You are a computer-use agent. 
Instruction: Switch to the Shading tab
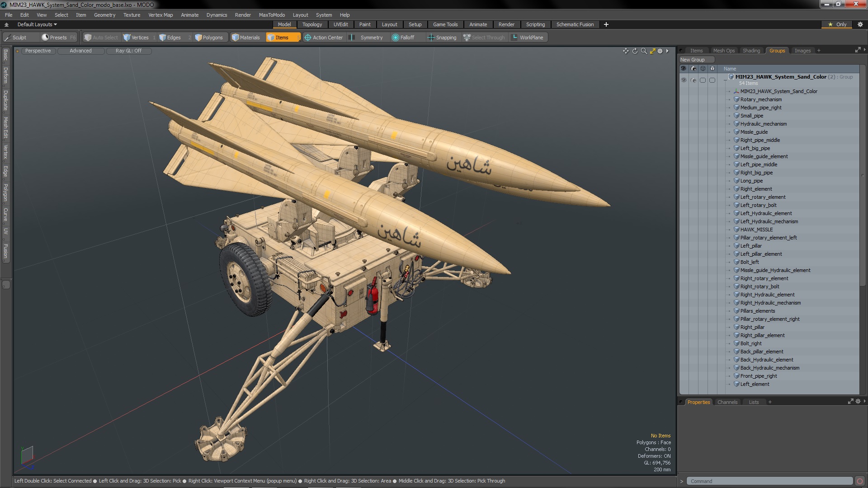[751, 51]
